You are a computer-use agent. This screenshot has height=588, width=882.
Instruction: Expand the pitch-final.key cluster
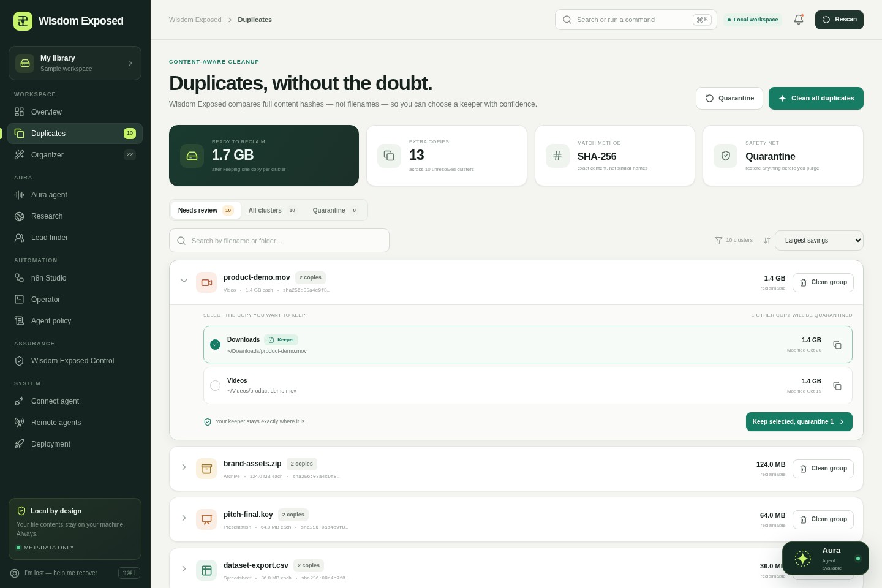(184, 518)
